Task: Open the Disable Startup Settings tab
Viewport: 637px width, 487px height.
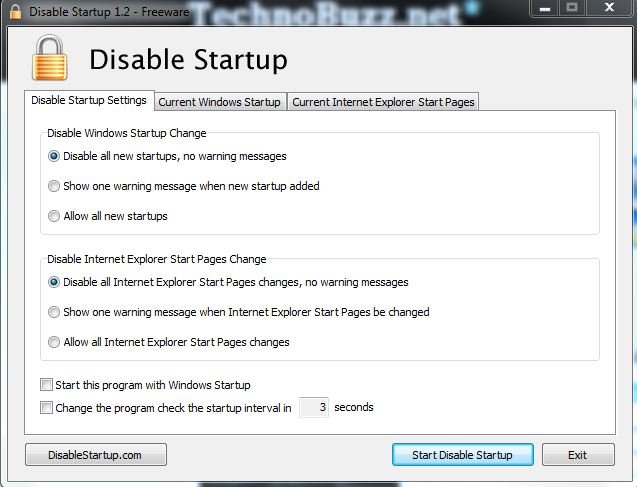Action: click(x=89, y=100)
